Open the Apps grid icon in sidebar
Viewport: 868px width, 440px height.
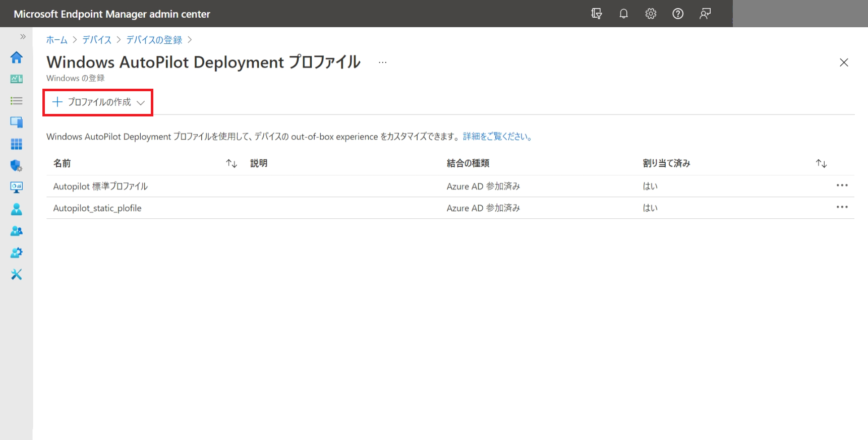16,144
